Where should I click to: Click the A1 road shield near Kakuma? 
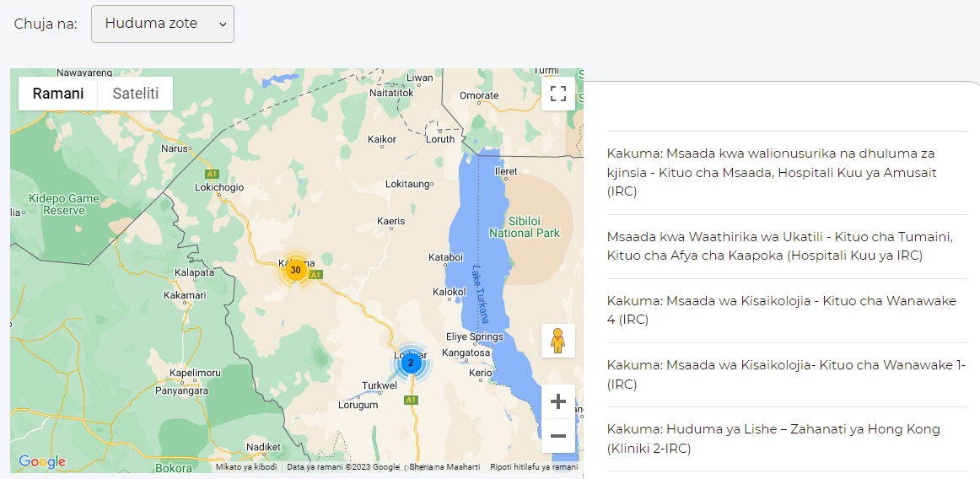(x=316, y=275)
